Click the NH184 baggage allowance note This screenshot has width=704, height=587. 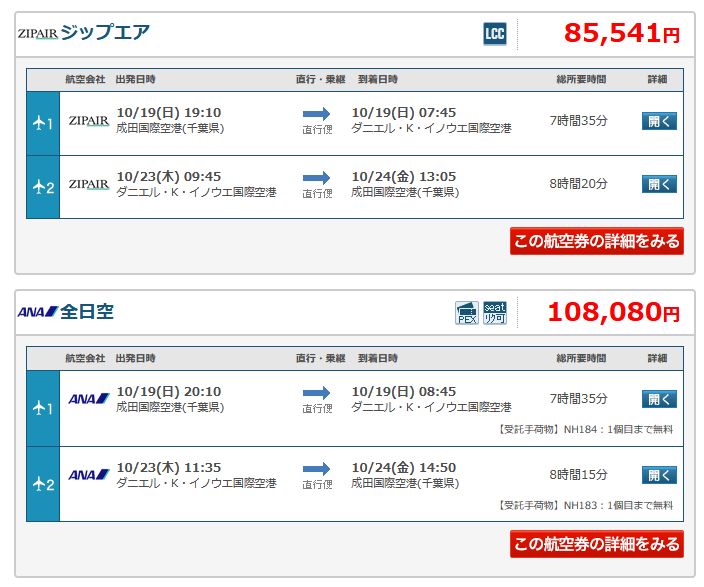tap(585, 429)
